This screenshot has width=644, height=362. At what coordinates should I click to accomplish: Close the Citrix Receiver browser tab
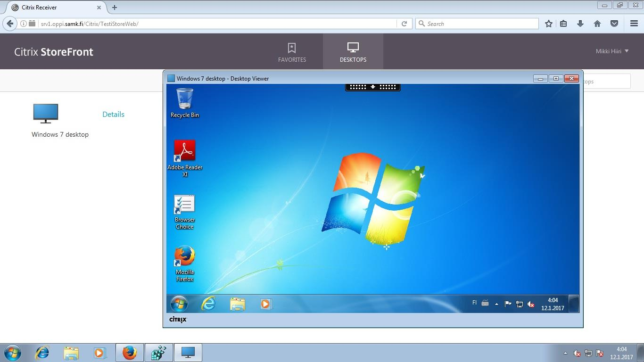pyautogui.click(x=99, y=8)
